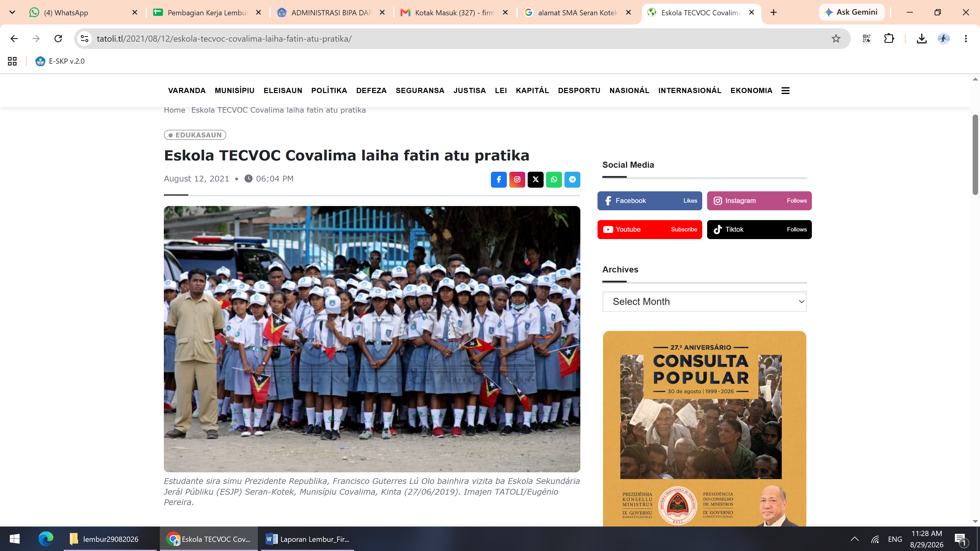
Task: Click the Tiktok Follows button
Action: 759,230
